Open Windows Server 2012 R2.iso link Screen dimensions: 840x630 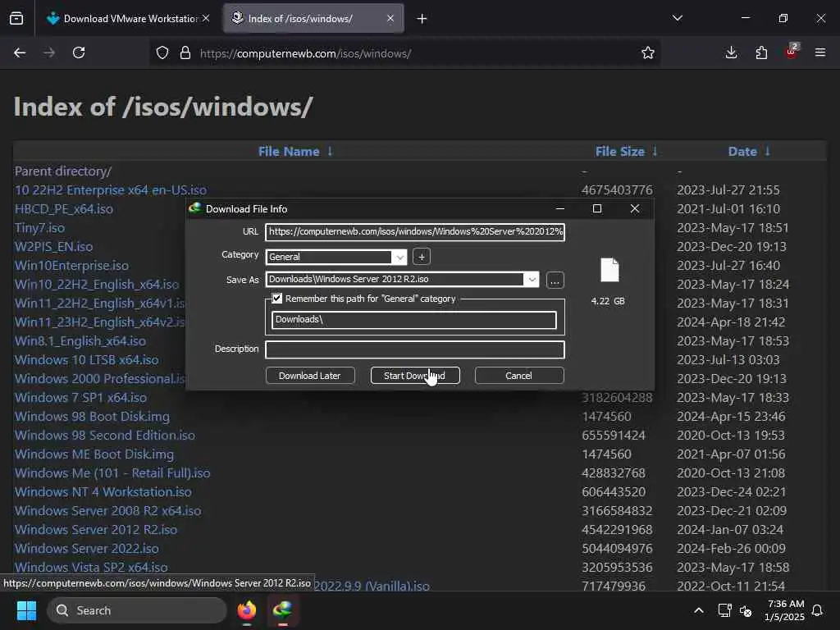tap(96, 529)
